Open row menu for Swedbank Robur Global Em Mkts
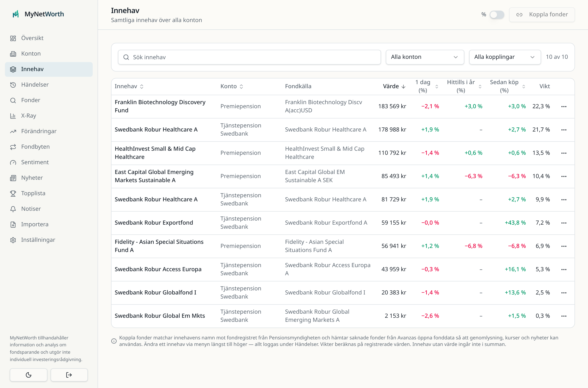588x388 pixels. (x=564, y=316)
